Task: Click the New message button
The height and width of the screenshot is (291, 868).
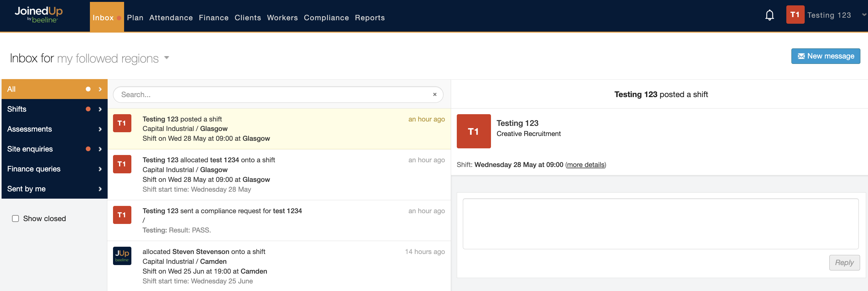Action: [825, 56]
